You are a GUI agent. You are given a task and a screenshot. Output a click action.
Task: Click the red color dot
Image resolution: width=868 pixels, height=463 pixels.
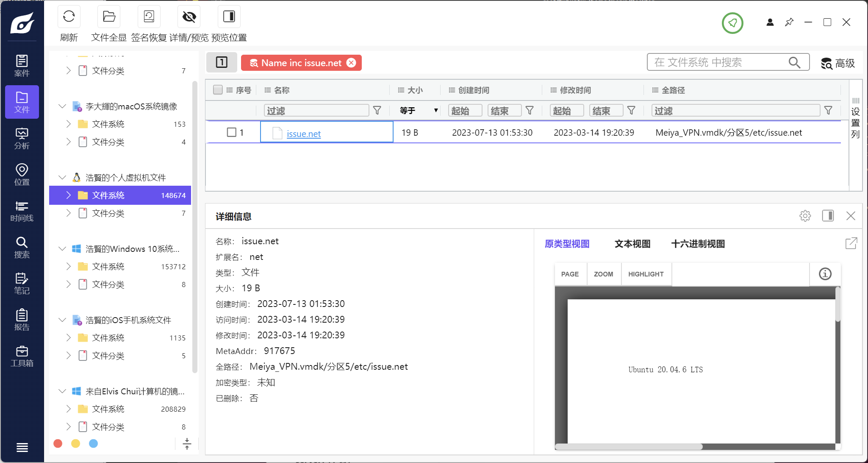pos(58,443)
